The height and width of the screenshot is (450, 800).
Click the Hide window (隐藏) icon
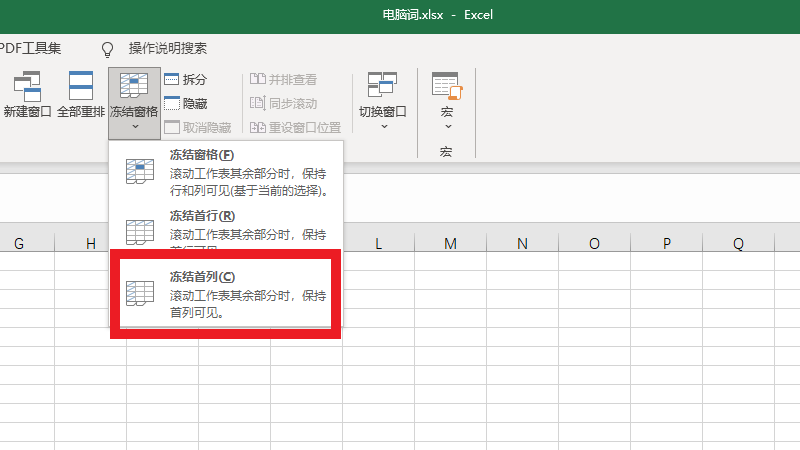pyautogui.click(x=172, y=103)
